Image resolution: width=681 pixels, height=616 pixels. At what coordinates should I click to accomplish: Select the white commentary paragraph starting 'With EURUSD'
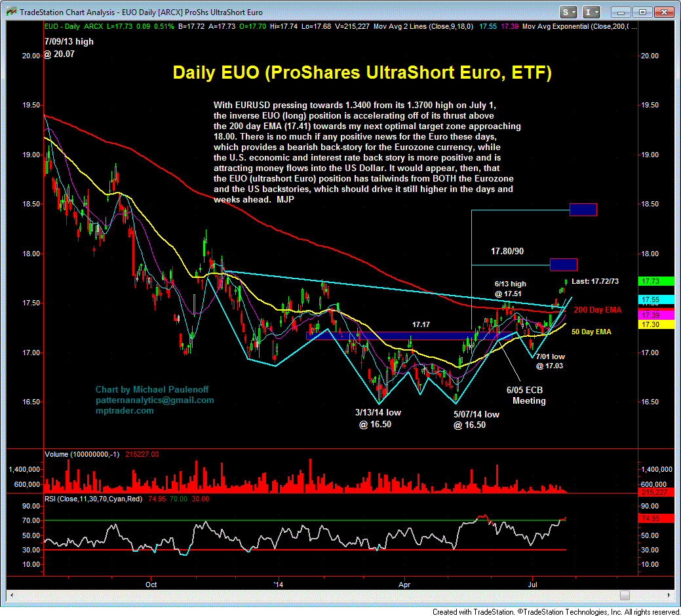367,153
